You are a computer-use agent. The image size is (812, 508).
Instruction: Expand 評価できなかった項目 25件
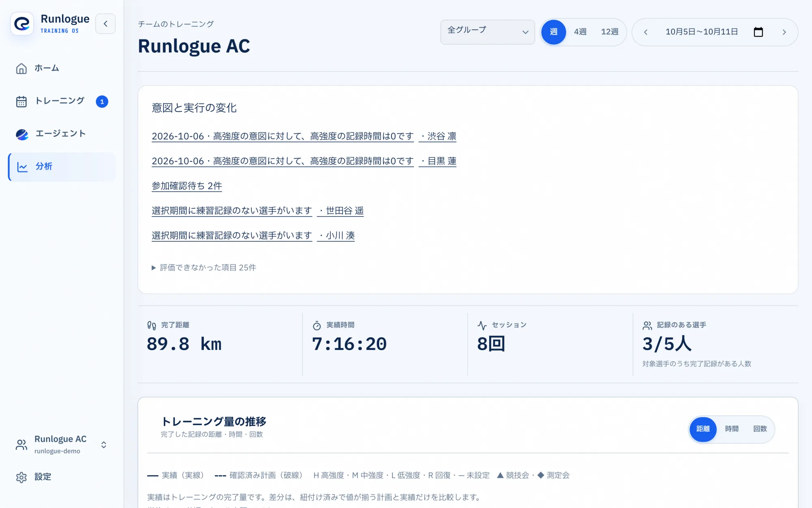pyautogui.click(x=204, y=267)
